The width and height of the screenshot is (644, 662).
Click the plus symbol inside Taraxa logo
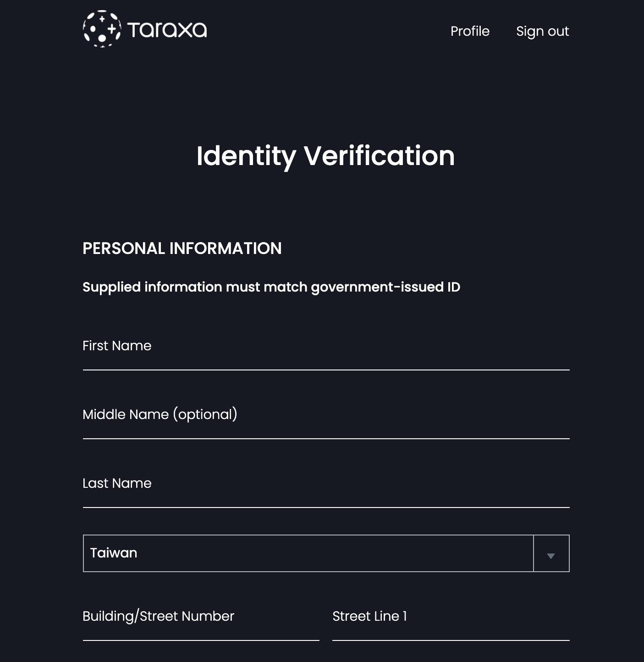click(x=111, y=28)
